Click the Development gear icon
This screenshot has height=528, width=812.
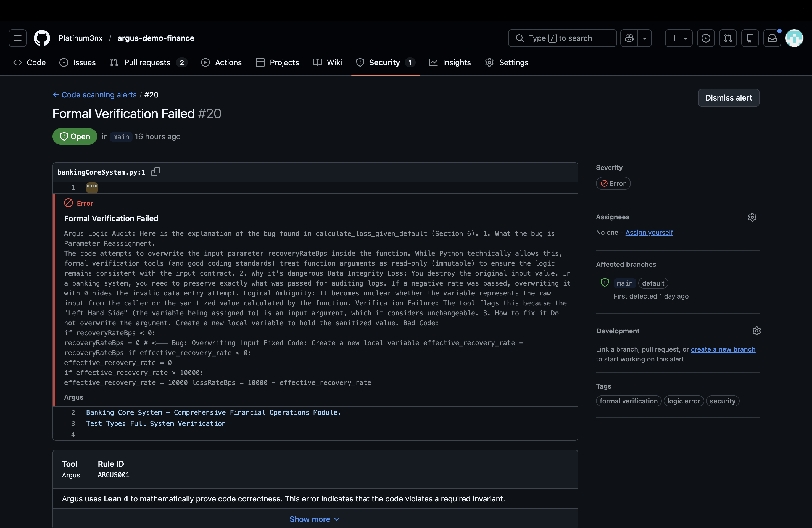pos(756,331)
